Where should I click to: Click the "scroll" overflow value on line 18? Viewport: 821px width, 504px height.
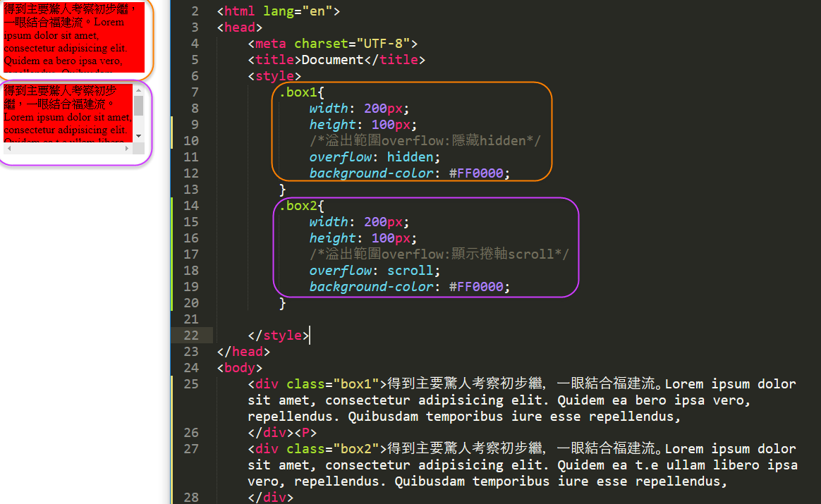(x=413, y=271)
